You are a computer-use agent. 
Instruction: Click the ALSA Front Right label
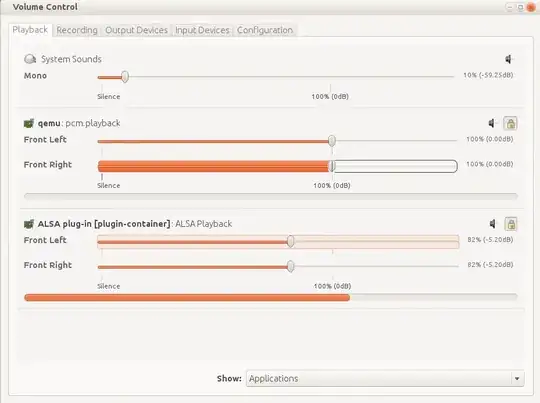click(48, 265)
